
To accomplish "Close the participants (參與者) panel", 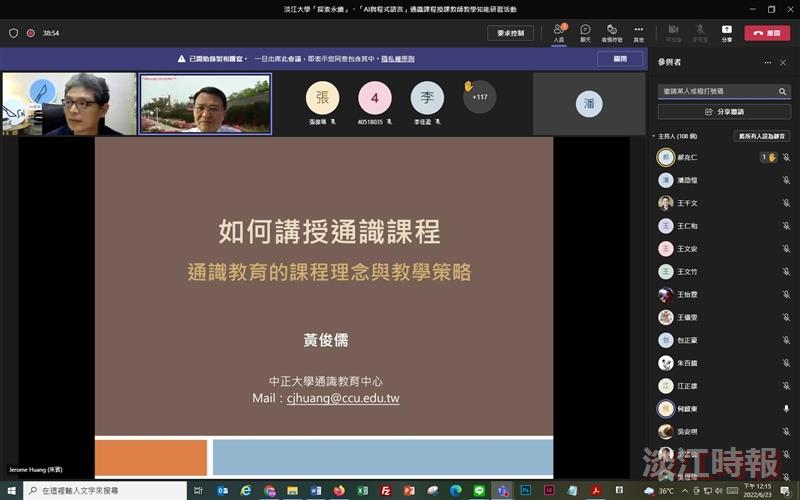I will (x=783, y=62).
